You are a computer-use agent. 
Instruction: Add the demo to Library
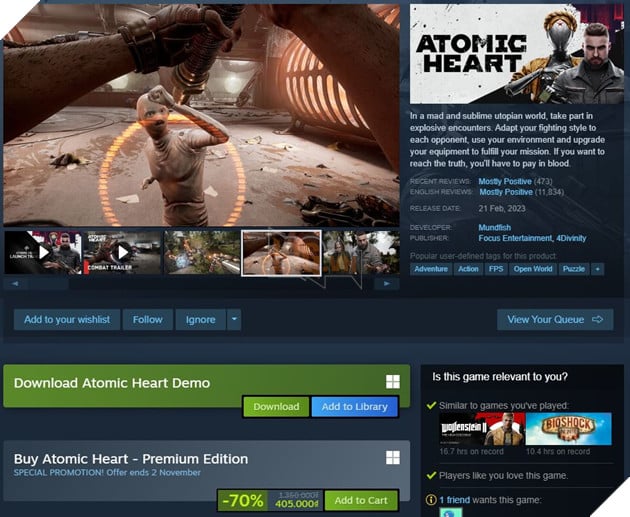355,407
